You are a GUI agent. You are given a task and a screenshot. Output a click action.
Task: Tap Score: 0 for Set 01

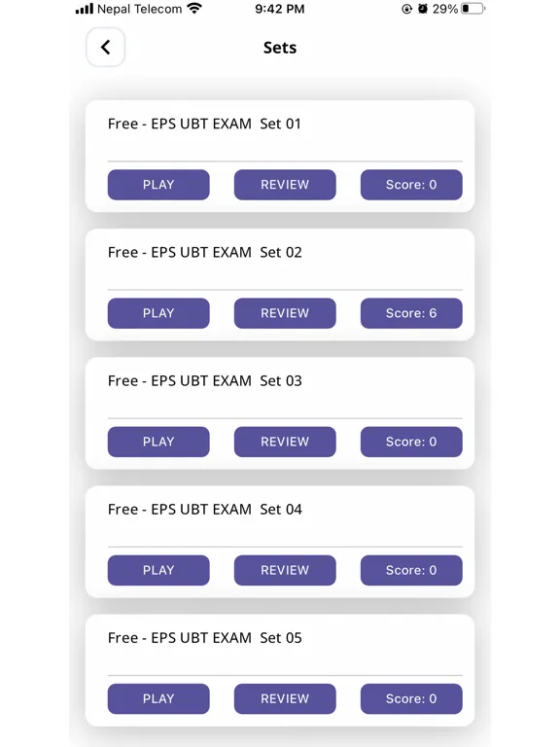click(411, 185)
